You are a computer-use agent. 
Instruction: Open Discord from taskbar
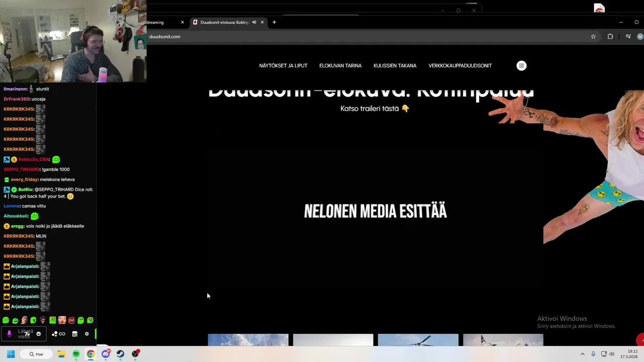(x=106, y=354)
